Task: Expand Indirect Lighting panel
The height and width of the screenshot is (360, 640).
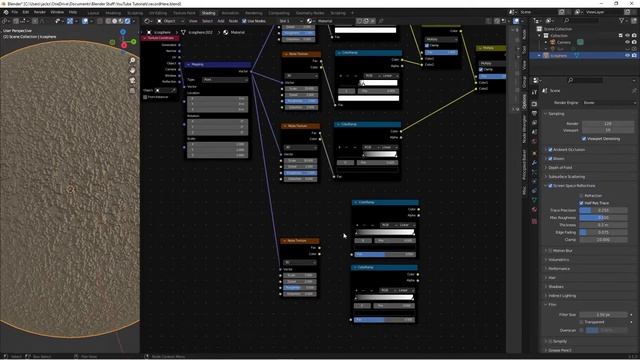Action: point(562,296)
